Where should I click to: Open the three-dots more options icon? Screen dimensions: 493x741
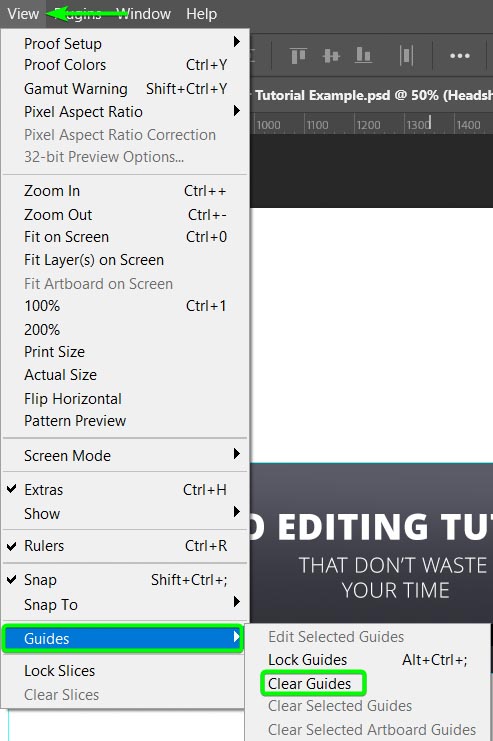(x=459, y=56)
